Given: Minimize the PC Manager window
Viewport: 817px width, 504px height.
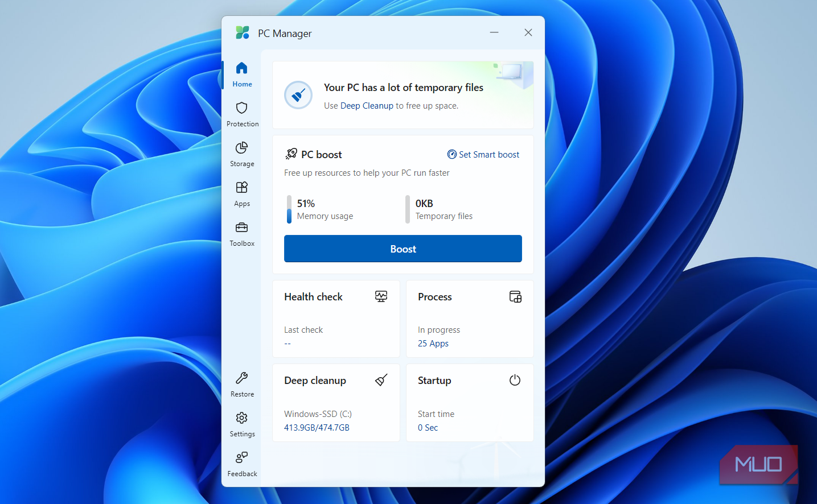Looking at the screenshot, I should pyautogui.click(x=494, y=32).
